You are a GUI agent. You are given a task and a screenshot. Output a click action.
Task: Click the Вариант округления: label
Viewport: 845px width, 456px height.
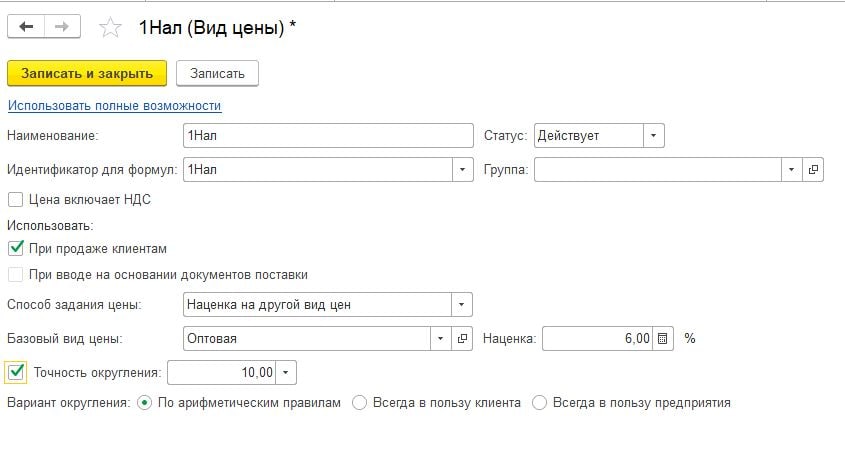68,403
